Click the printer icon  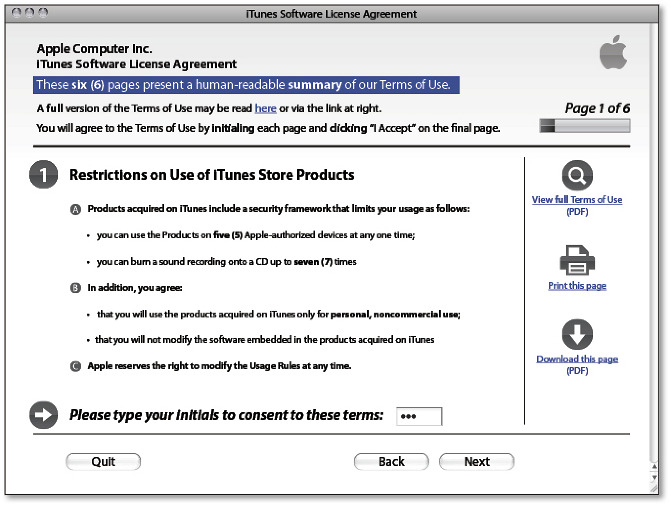577,260
